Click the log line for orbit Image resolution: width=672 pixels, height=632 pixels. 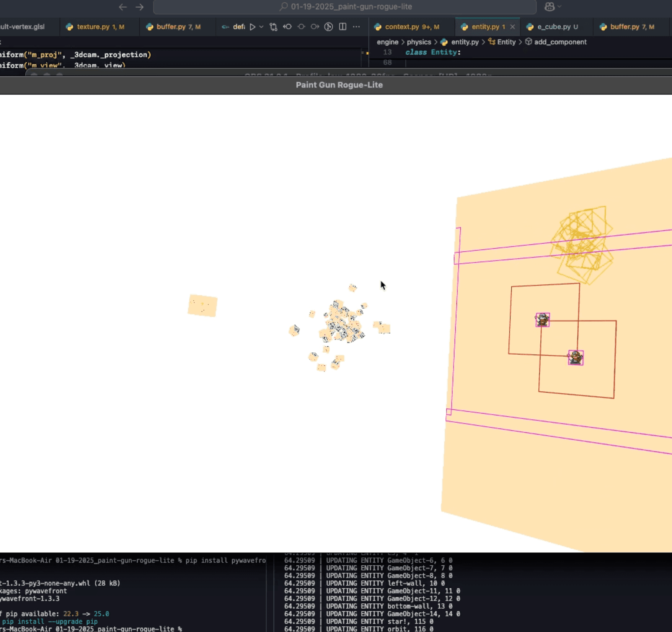coord(359,629)
